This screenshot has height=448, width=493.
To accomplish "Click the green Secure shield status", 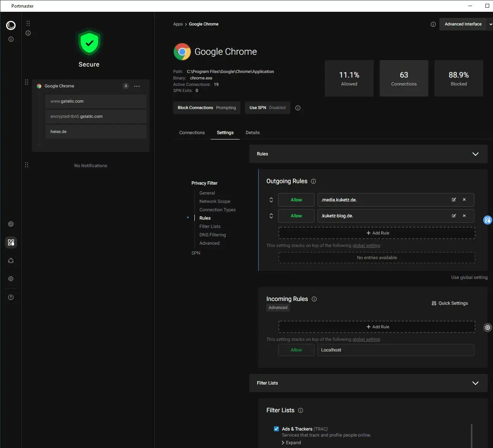I will click(89, 43).
